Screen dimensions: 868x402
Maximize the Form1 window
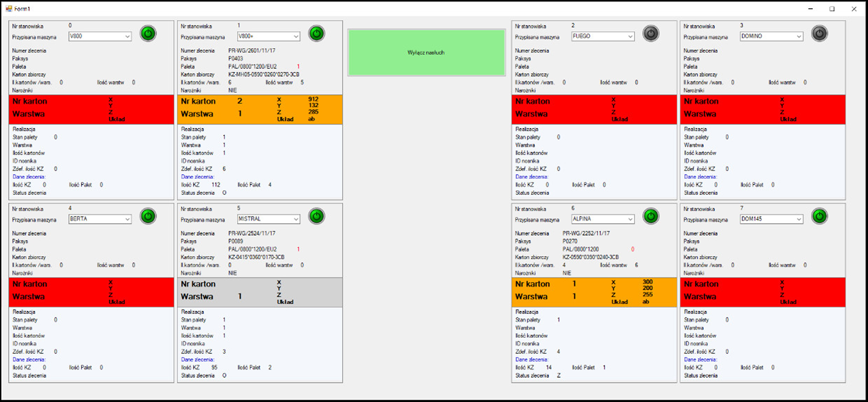click(832, 9)
